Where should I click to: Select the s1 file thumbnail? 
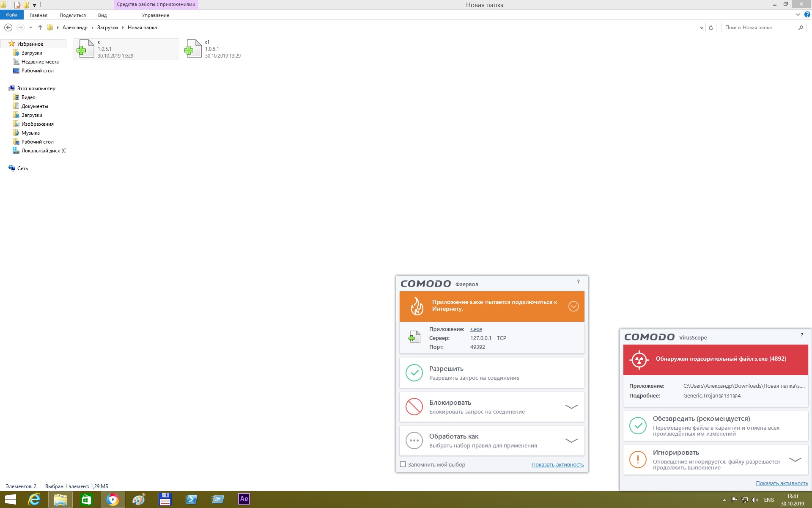click(194, 49)
